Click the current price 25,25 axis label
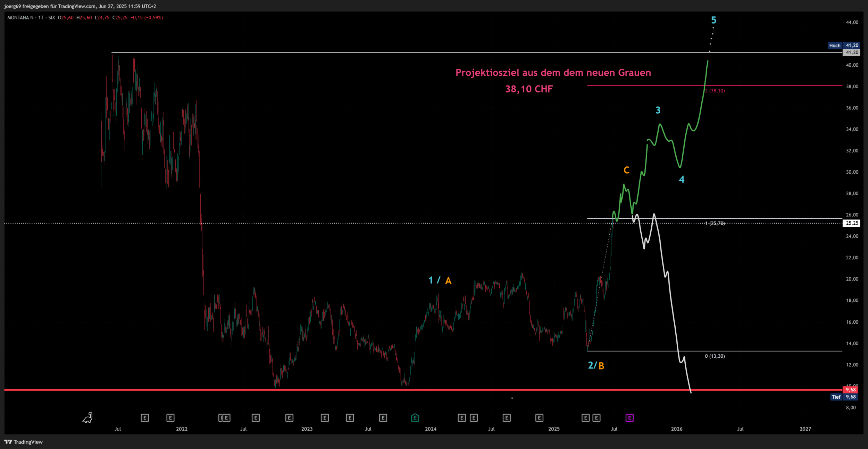 852,223
